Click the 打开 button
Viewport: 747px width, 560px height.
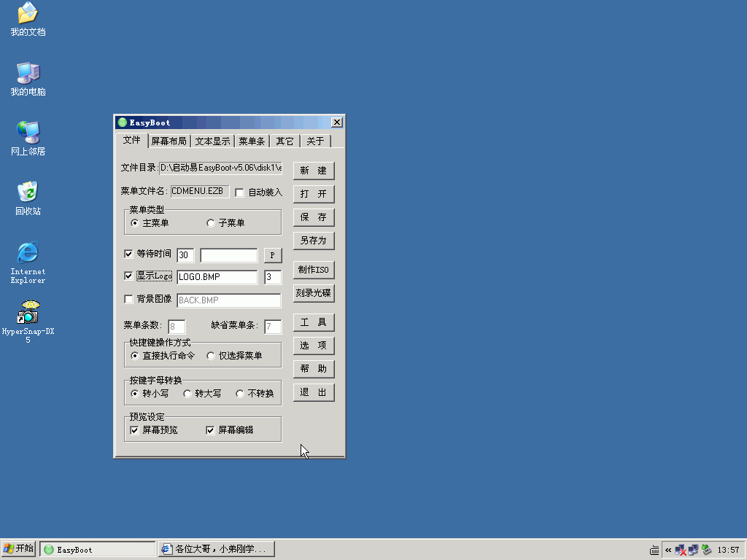[314, 194]
